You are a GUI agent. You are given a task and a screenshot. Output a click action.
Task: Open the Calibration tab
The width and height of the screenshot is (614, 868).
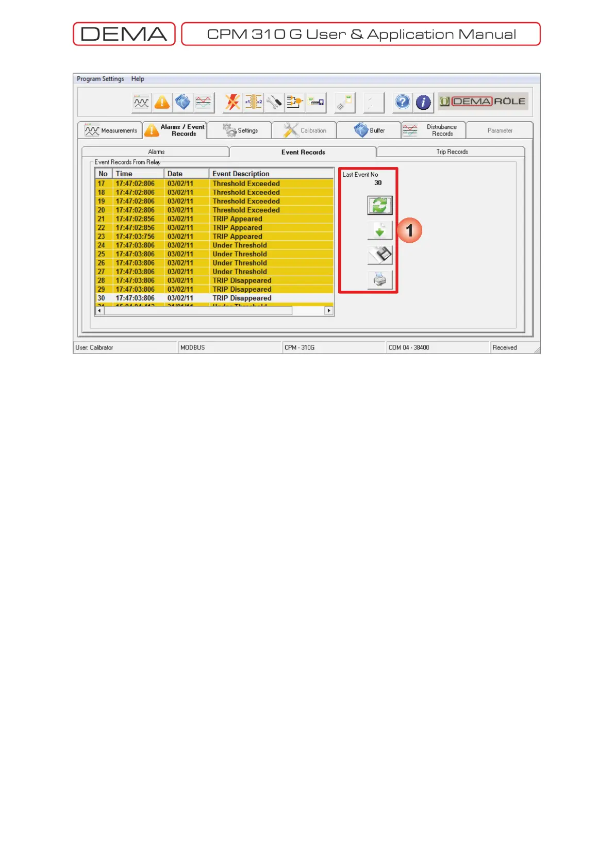305,130
